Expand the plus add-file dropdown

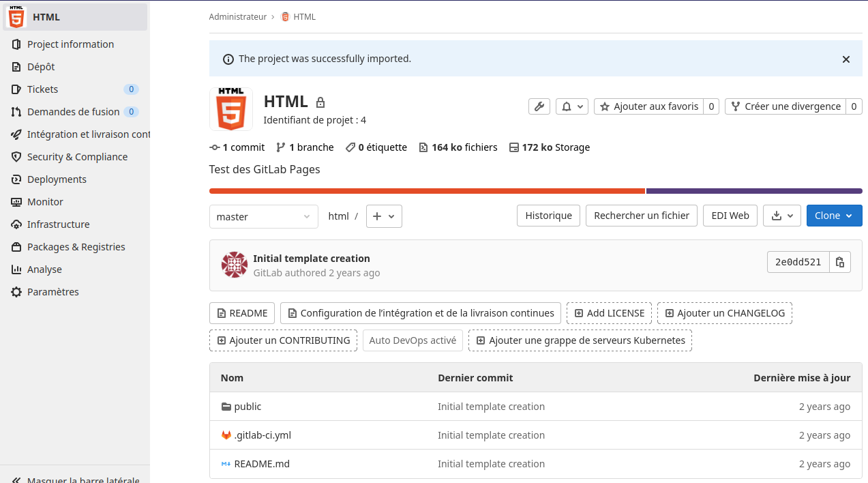[x=384, y=216]
